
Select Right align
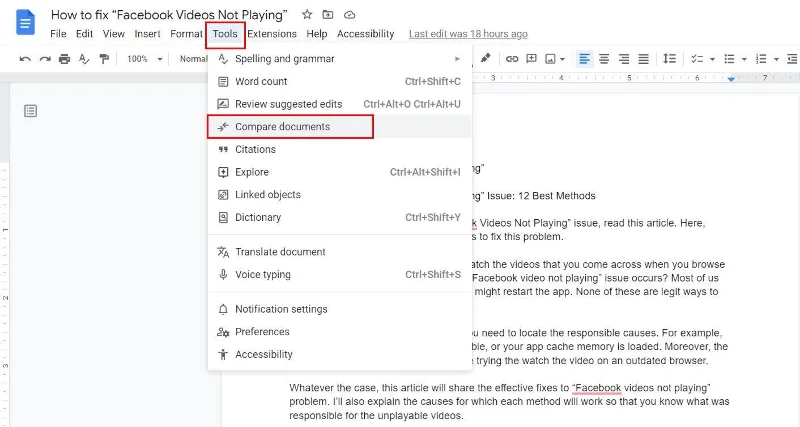[x=623, y=59]
